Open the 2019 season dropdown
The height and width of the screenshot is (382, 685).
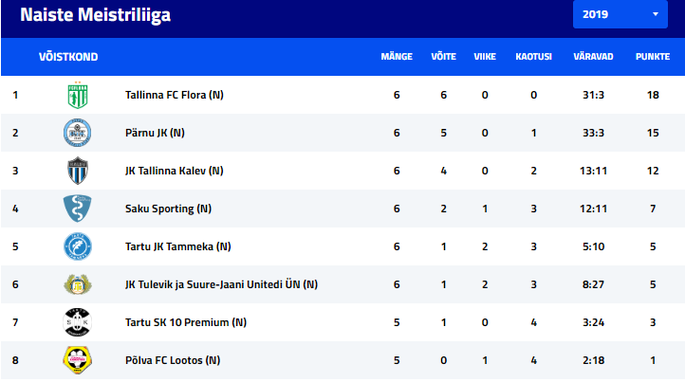[620, 14]
